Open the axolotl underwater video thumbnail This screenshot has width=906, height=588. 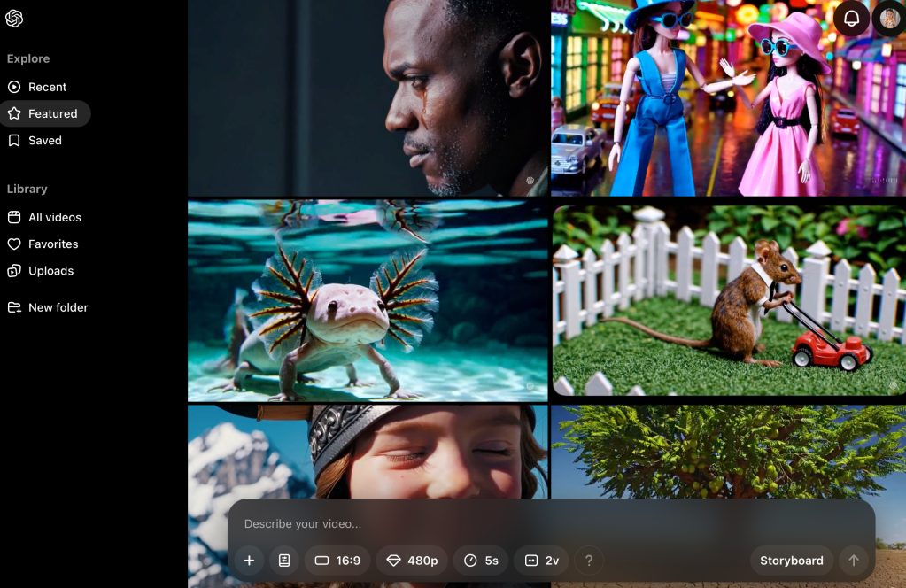click(x=367, y=301)
